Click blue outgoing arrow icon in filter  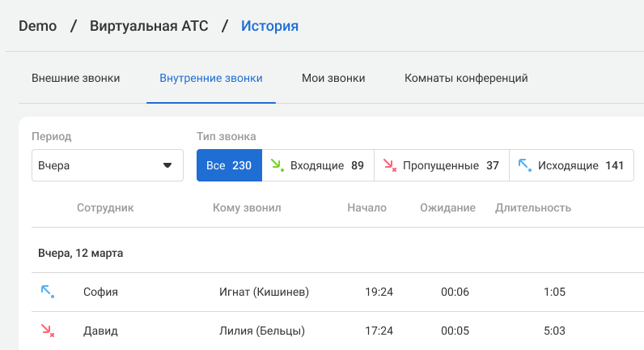pos(524,165)
